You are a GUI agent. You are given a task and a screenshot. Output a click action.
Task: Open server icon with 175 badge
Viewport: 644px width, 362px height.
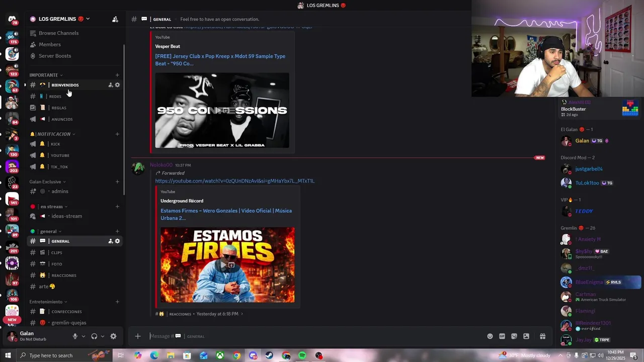(x=12, y=38)
